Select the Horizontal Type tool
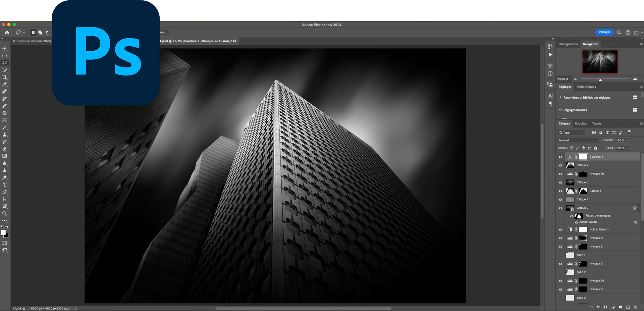 click(5, 185)
